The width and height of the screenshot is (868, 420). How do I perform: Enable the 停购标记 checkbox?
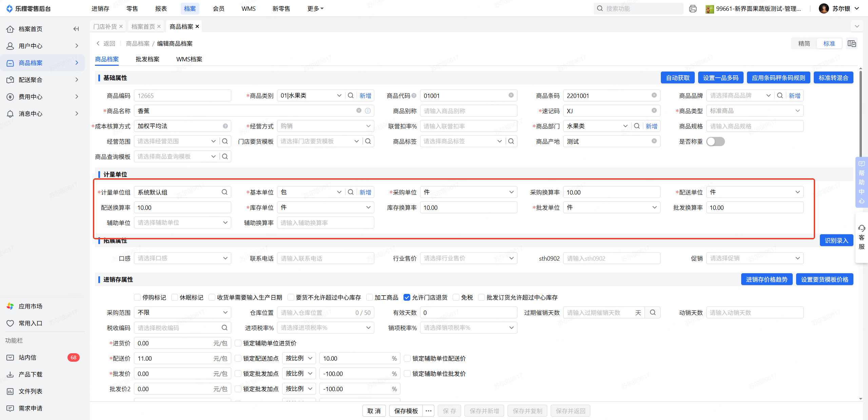(x=137, y=297)
